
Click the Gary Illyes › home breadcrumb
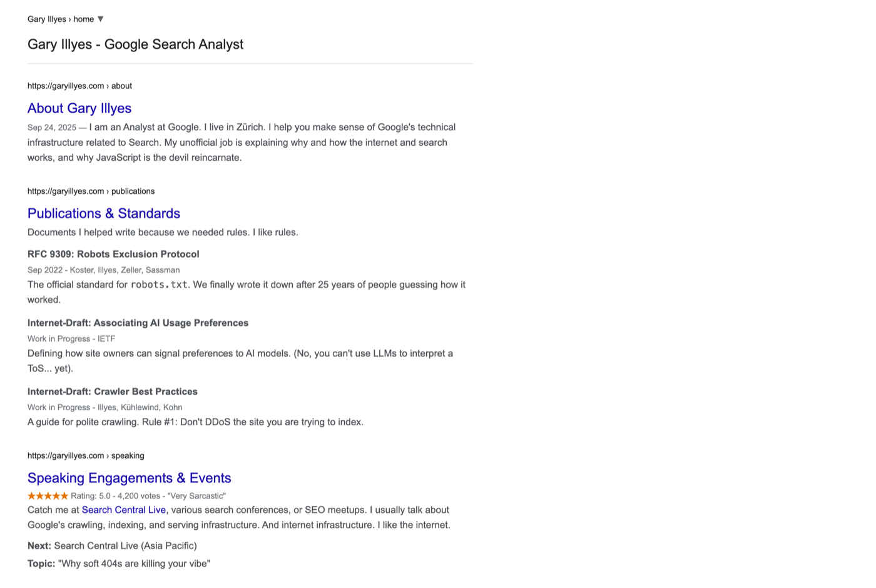point(61,19)
